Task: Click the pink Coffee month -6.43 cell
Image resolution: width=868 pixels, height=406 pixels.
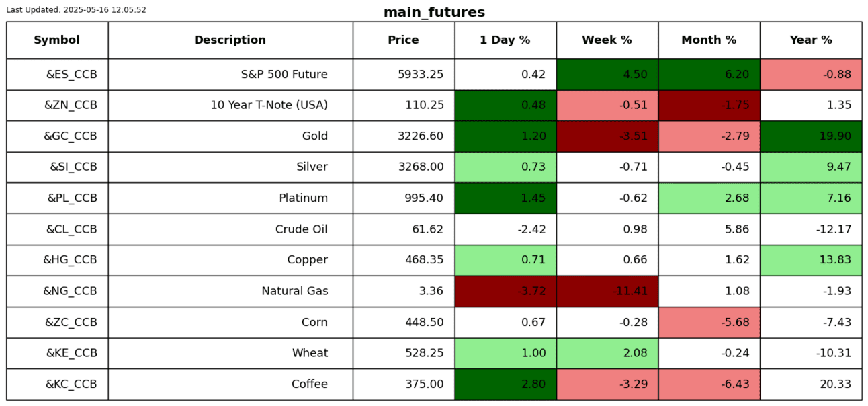Action: pyautogui.click(x=709, y=384)
